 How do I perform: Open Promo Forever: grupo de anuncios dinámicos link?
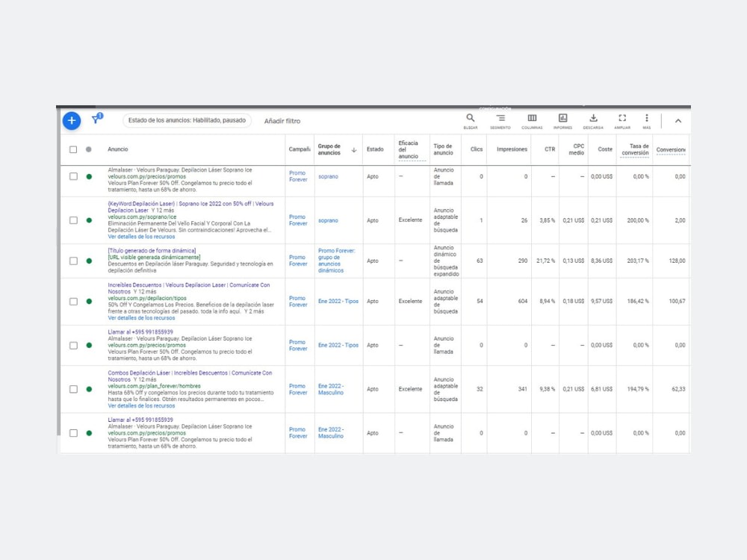click(x=336, y=261)
